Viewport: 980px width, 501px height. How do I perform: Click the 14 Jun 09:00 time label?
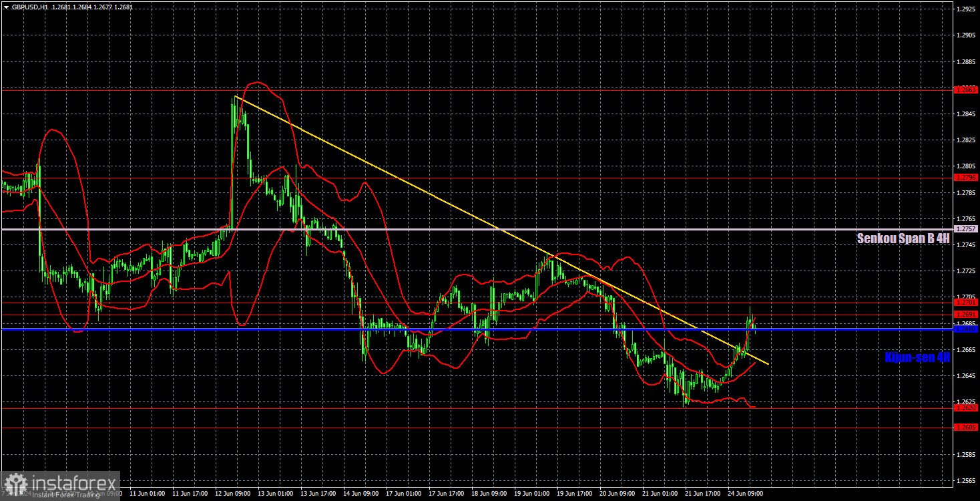click(x=360, y=494)
